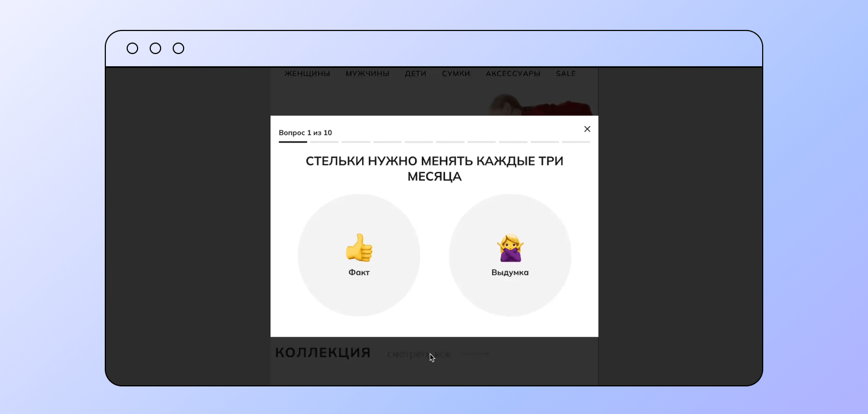868x414 pixels.
Task: Click the КОЛЛЕКЦИЯ heading
Action: 322,353
